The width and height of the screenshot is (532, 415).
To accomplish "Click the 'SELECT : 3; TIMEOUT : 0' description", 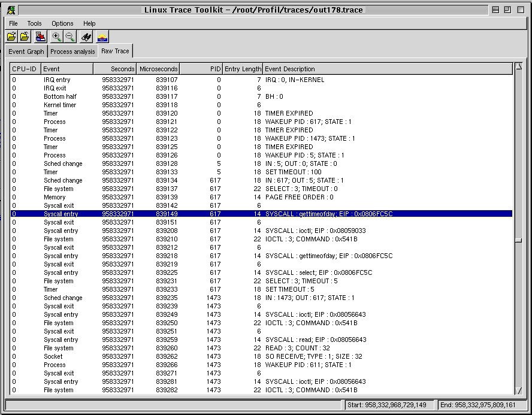I will (301, 189).
